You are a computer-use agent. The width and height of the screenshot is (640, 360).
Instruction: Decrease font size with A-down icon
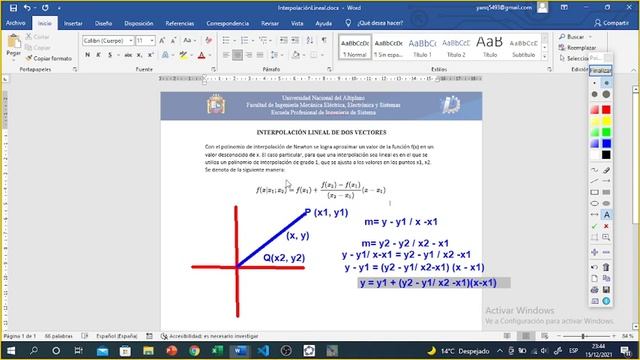[173, 40]
